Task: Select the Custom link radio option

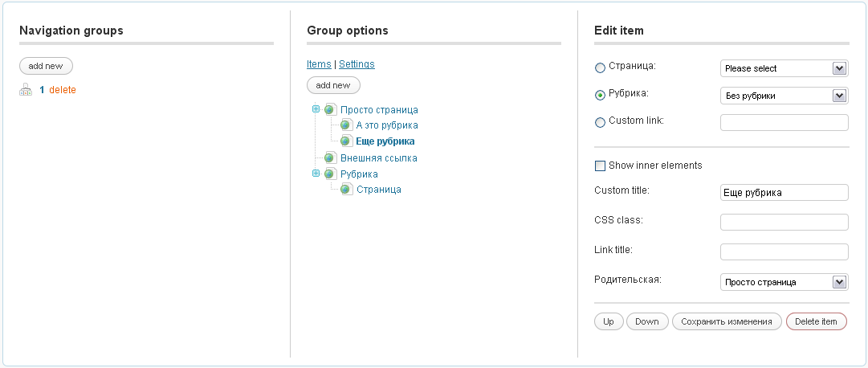Action: (x=600, y=122)
